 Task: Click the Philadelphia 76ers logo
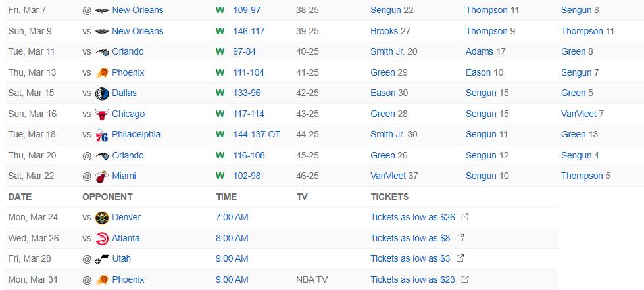pyautogui.click(x=102, y=135)
